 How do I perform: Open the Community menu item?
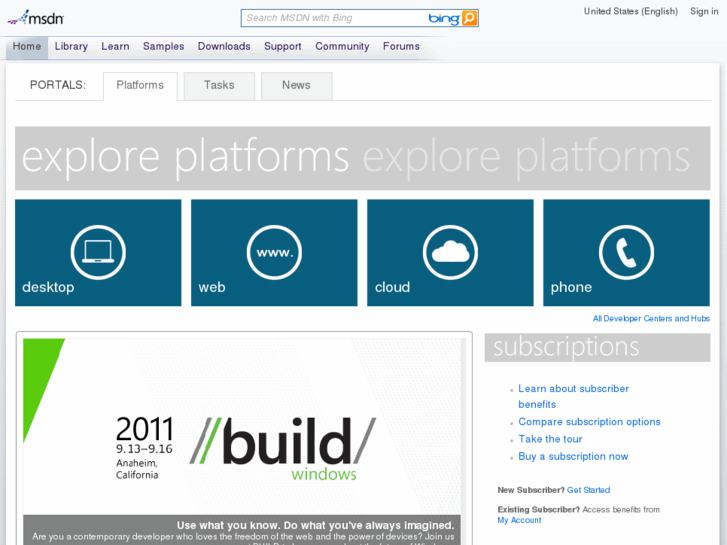coord(342,46)
